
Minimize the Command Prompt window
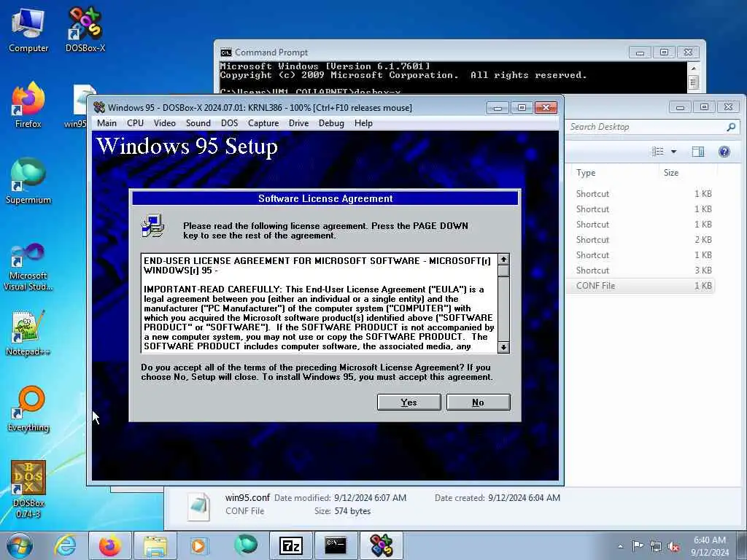[x=640, y=52]
